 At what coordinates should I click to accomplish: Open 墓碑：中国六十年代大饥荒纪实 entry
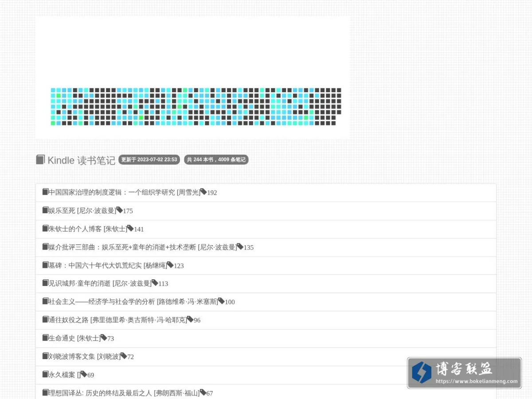[266, 266]
